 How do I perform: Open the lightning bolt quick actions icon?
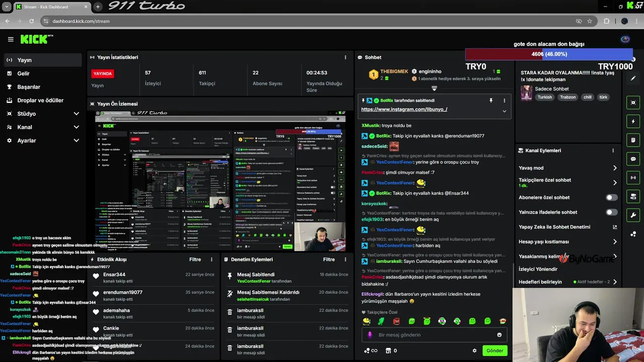pos(633,121)
